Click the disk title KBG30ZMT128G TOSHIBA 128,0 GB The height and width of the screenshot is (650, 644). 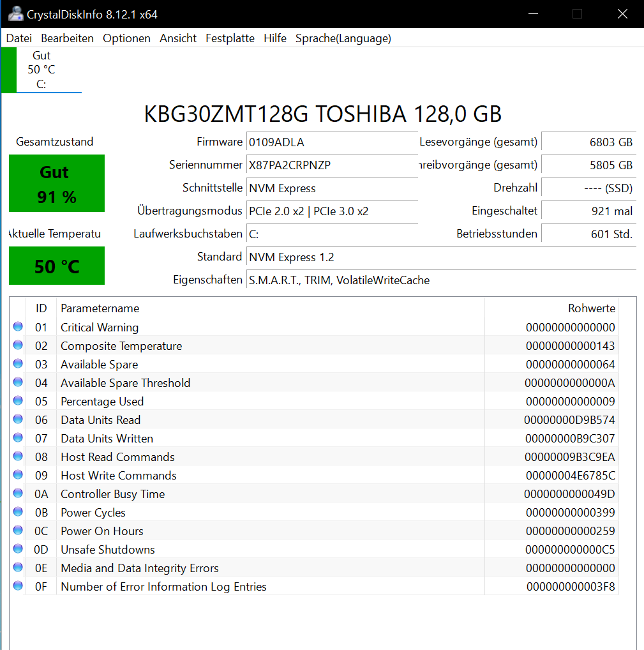pyautogui.click(x=323, y=114)
